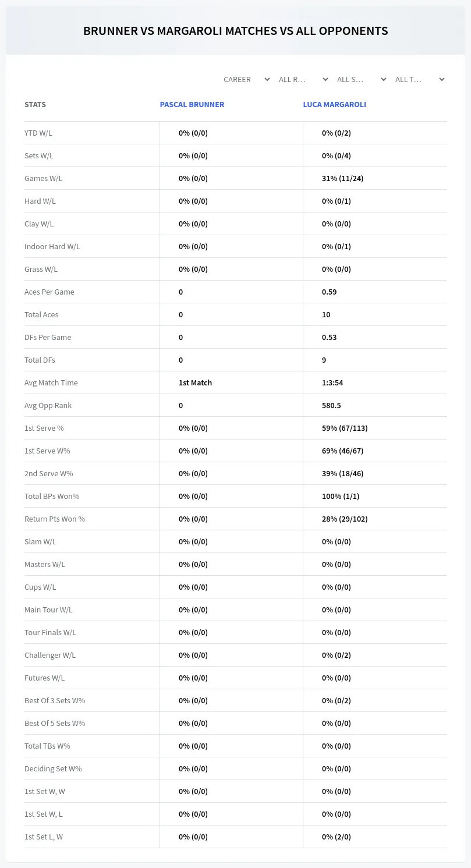Select Margaroli's Avg Opp Rank 580.5
This screenshot has height=868, width=471.
pos(331,405)
